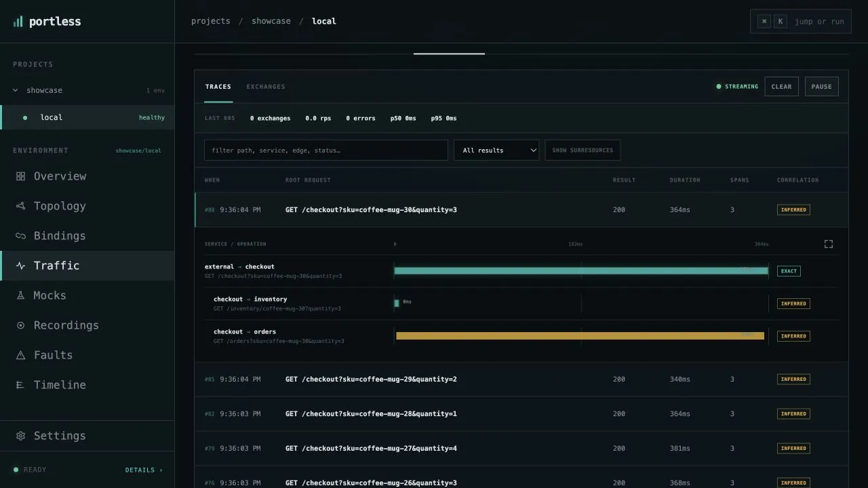Open Faults warning icon in sidebar
This screenshot has height=488, width=868.
coord(20,355)
